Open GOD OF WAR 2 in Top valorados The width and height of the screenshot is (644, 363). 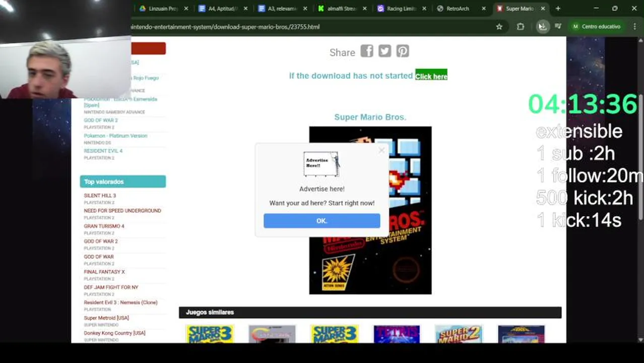click(101, 241)
